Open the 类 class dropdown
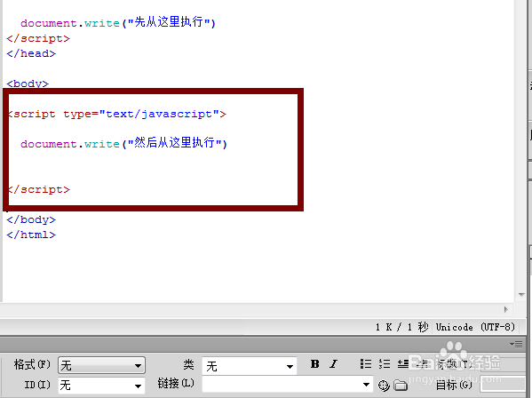The width and height of the screenshot is (532, 398). click(x=250, y=366)
